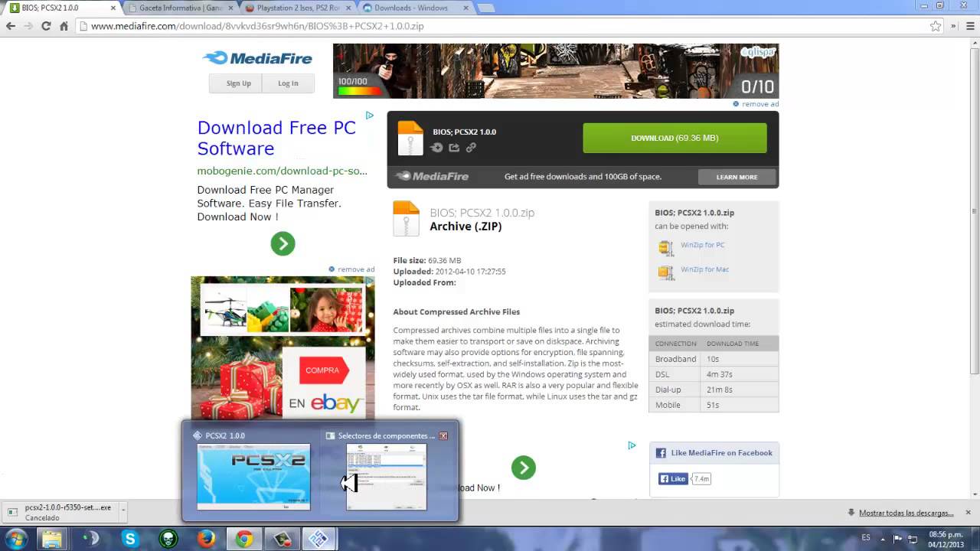This screenshot has height=551, width=980.
Task: Click the bookmark star icon in the address bar
Action: point(936,26)
